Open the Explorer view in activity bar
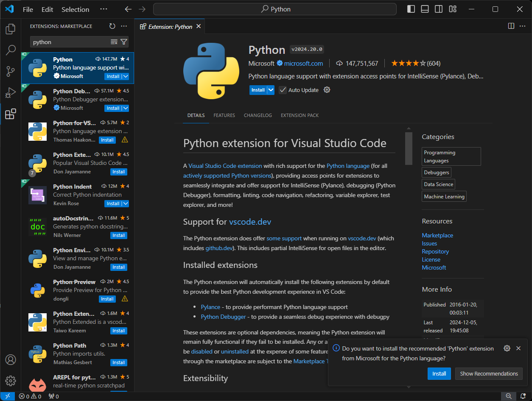This screenshot has height=401, width=532. [11, 29]
